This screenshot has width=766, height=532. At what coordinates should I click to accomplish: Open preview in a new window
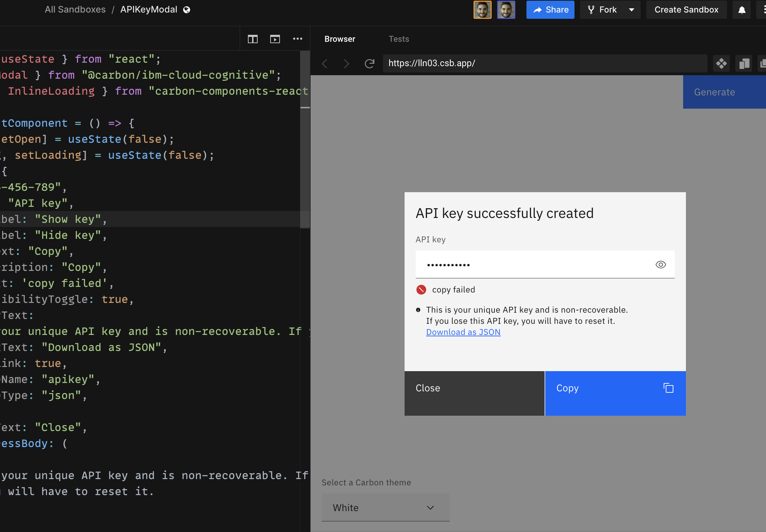pos(275,39)
